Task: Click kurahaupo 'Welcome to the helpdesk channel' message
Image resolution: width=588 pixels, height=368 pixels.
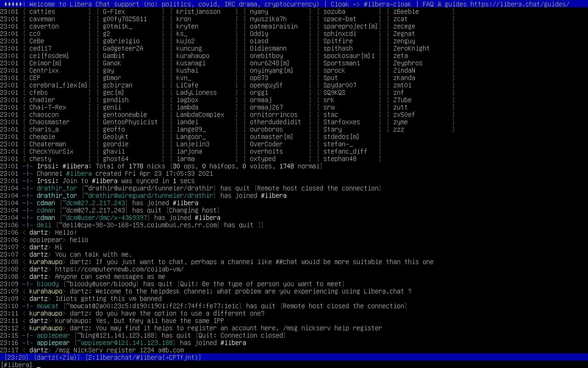Action: (206, 291)
